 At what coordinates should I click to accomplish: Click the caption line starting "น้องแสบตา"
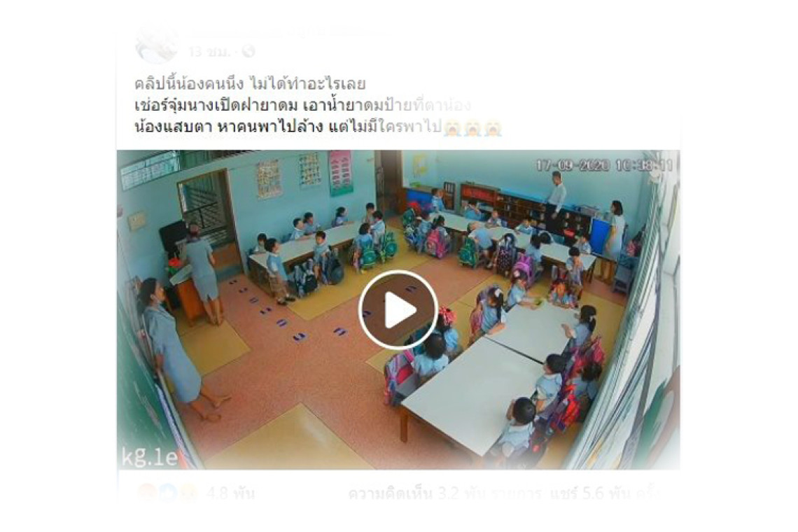point(288,127)
